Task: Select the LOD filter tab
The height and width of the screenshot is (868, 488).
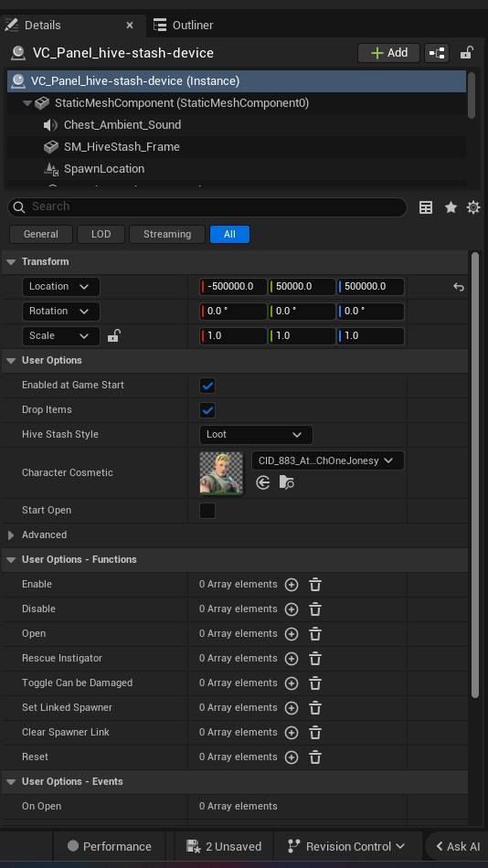Action: [101, 234]
